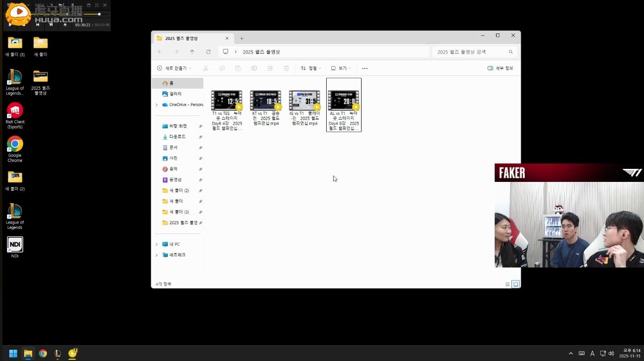Image resolution: width=644 pixels, height=361 pixels.
Task: Open 다운로드 in the sidebar
Action: coord(177,137)
